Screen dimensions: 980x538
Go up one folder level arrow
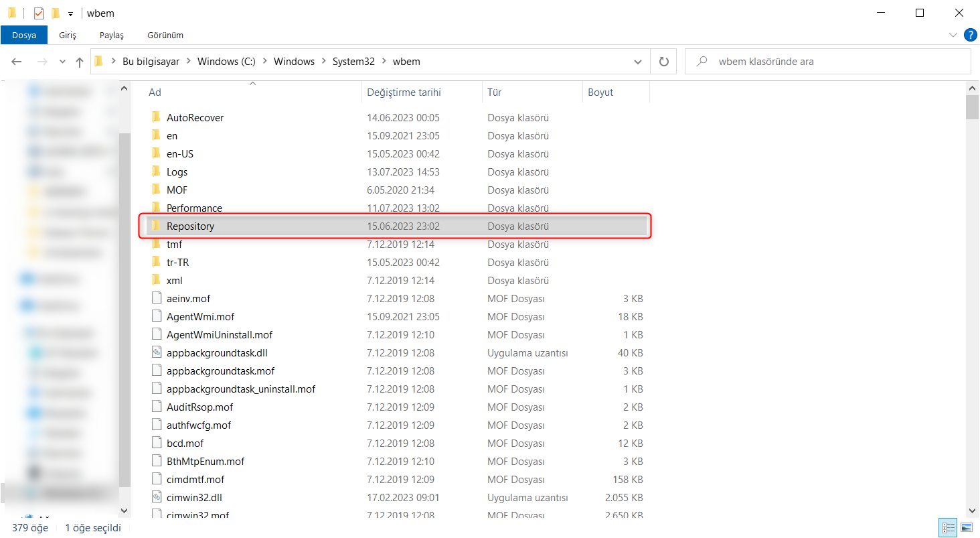[80, 62]
